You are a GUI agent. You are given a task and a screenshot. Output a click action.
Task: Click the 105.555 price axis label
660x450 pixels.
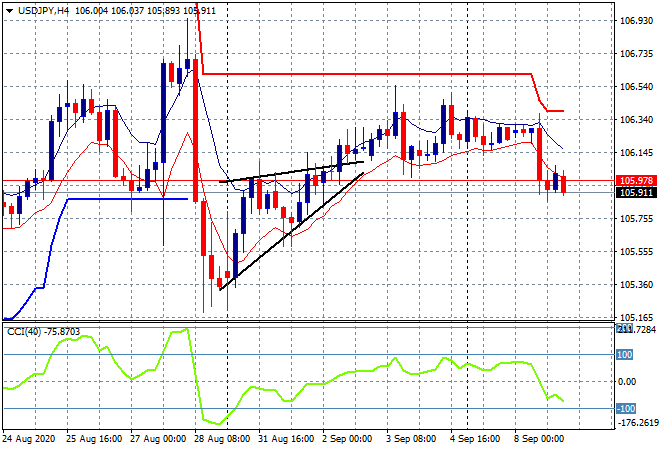636,252
